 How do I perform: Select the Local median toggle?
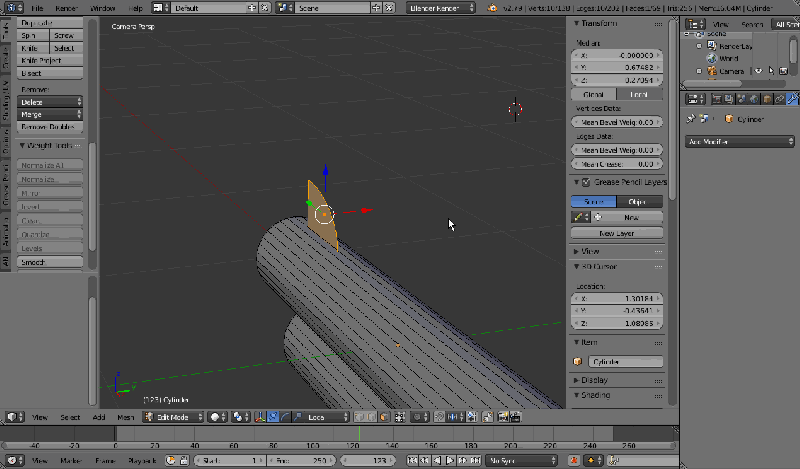[639, 94]
